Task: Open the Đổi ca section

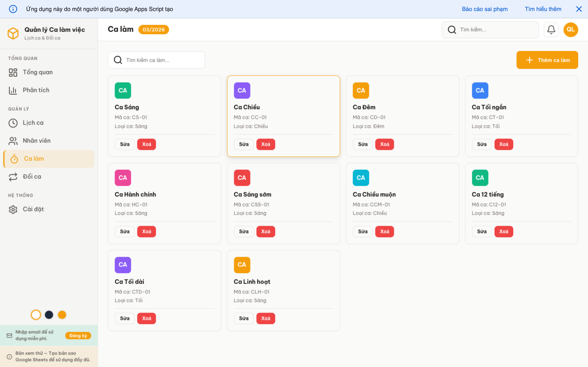Action: tap(32, 177)
